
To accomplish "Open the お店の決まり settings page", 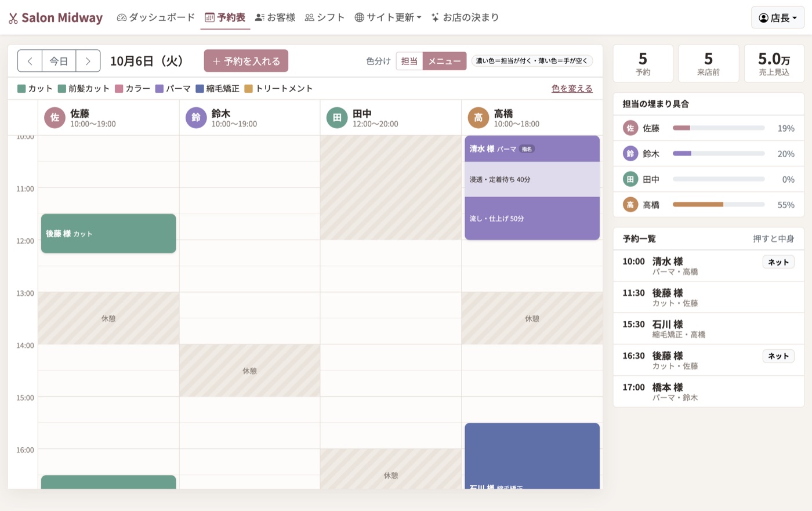I will pos(465,17).
